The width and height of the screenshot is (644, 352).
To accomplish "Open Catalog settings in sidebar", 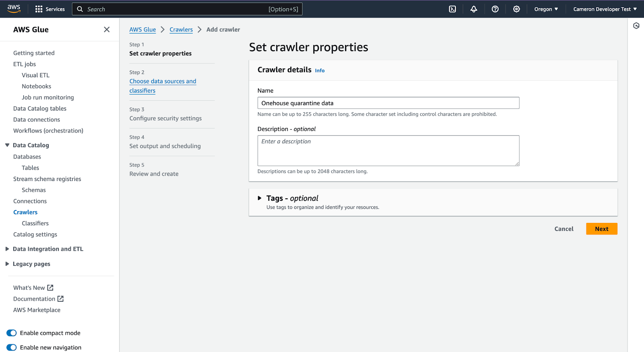I will pyautogui.click(x=35, y=235).
